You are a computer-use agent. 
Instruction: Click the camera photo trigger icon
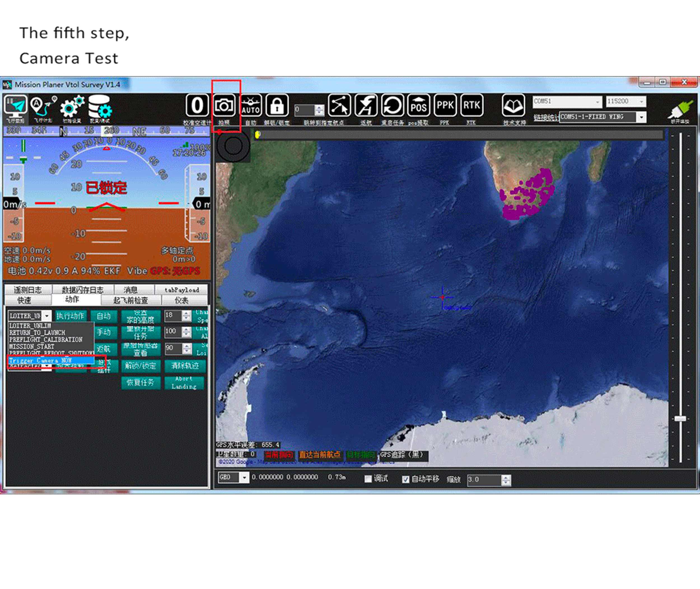click(x=224, y=106)
